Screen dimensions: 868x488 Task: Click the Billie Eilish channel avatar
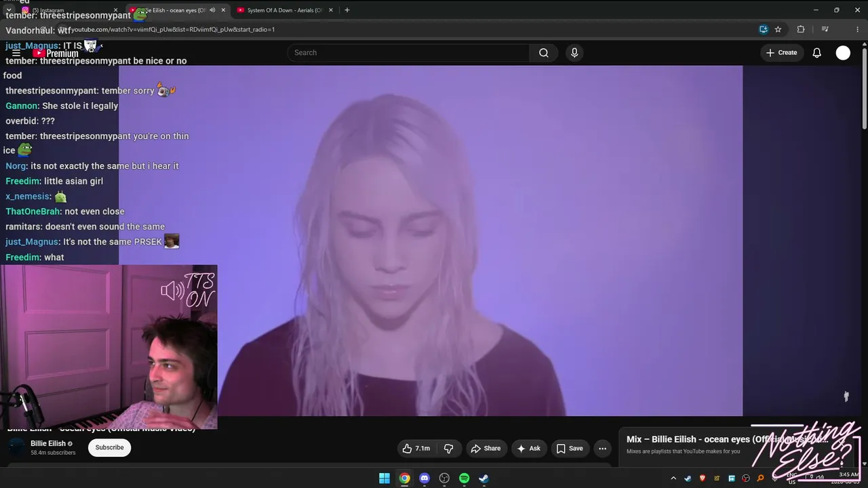click(x=16, y=447)
